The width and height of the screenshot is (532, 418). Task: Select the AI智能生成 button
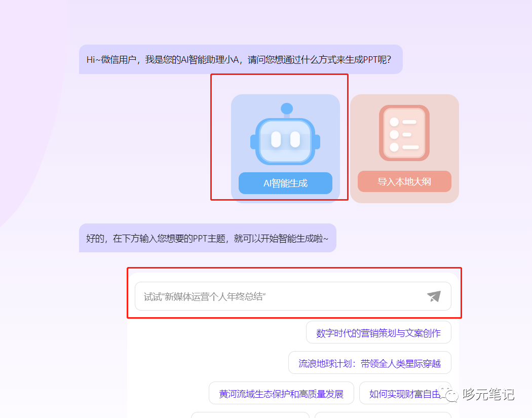(285, 183)
